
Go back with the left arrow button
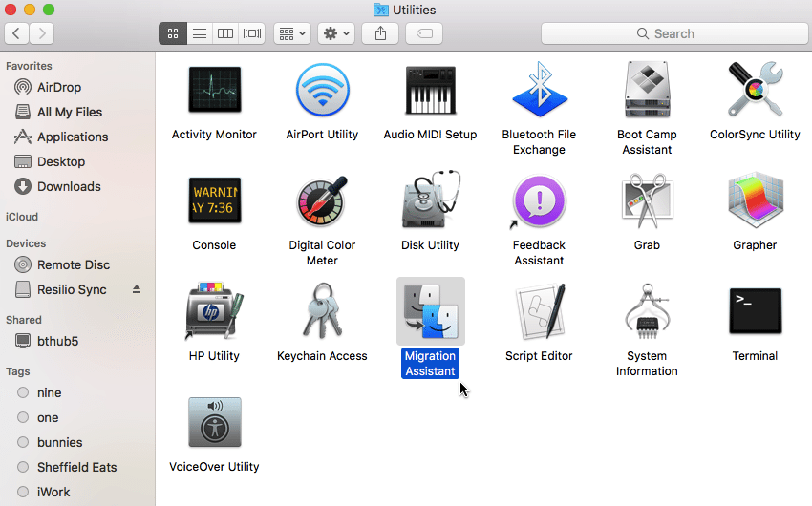(16, 33)
